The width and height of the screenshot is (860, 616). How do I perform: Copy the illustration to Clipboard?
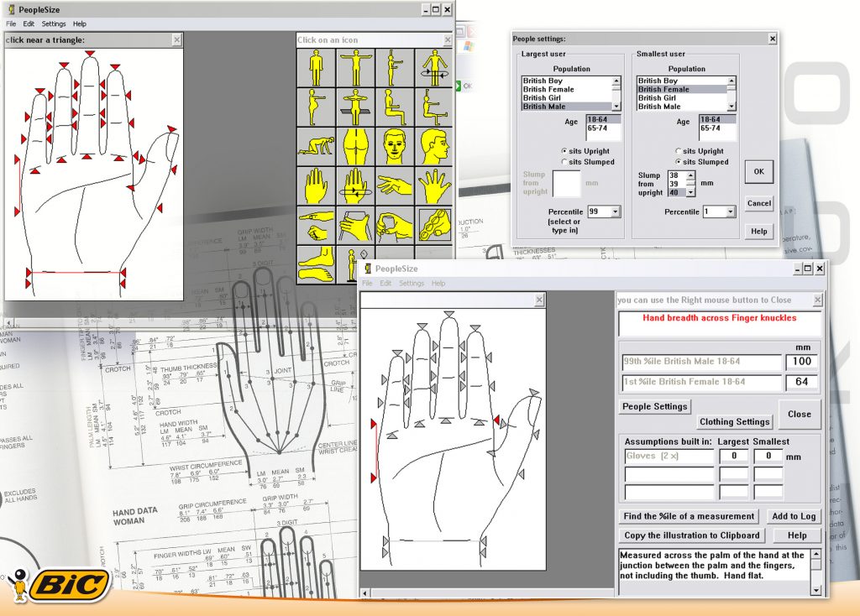(x=692, y=535)
